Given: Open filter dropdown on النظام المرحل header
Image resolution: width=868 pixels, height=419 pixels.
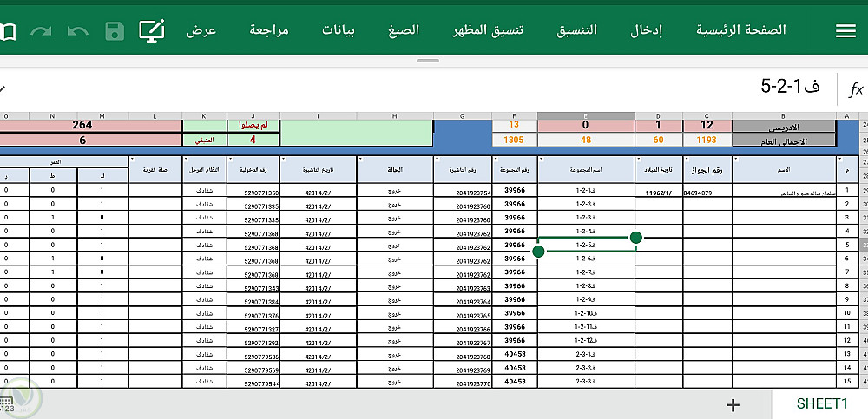Looking at the screenshot, I should coord(186,160).
